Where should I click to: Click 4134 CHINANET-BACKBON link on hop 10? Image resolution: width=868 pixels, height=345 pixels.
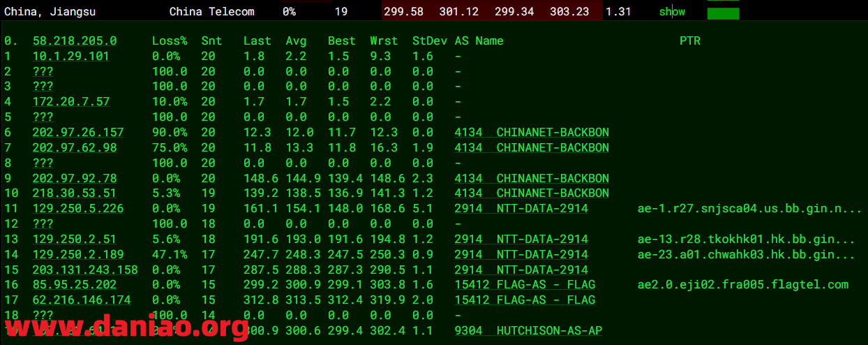532,193
